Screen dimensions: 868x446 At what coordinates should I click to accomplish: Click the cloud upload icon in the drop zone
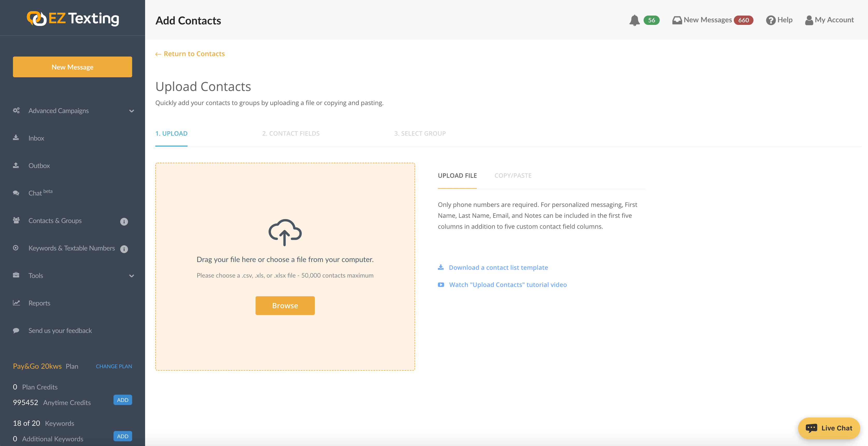(x=285, y=232)
